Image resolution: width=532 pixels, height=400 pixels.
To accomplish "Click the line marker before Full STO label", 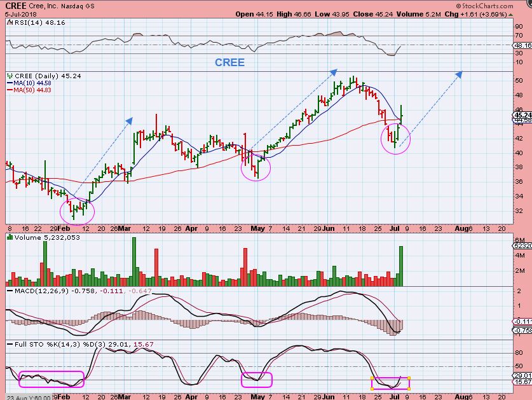I will 10,344.
